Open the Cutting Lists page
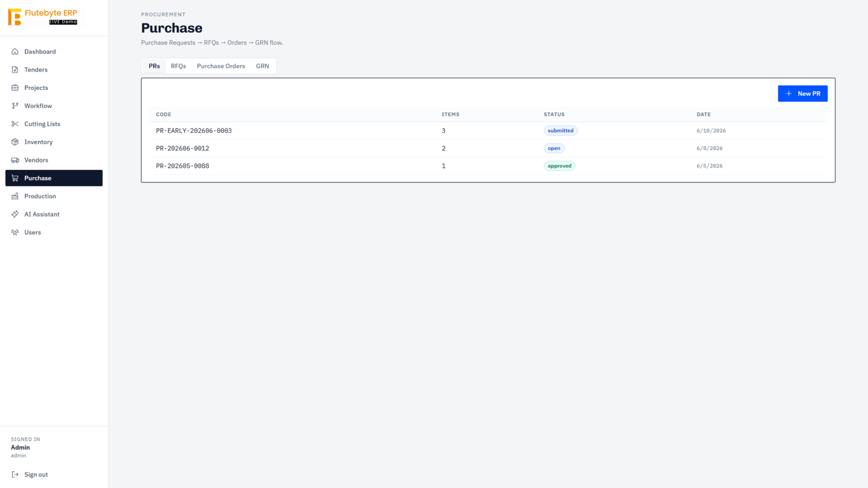The width and height of the screenshot is (868, 488). point(54,124)
